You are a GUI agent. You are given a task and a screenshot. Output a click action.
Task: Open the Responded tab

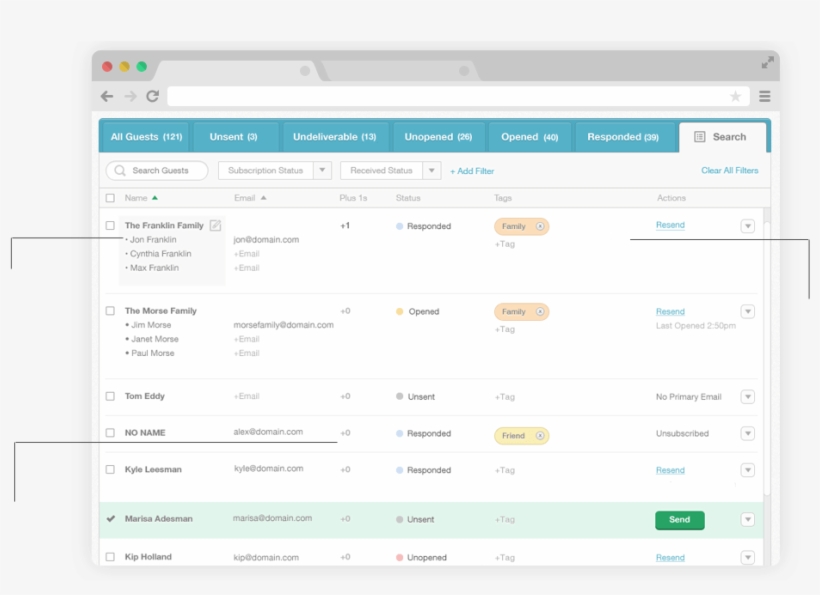(x=622, y=137)
